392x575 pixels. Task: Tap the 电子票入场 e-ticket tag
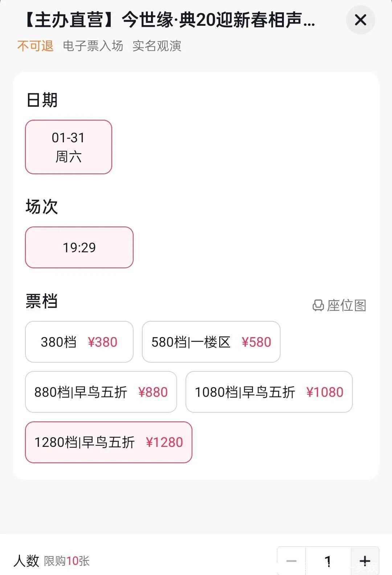coord(93,46)
